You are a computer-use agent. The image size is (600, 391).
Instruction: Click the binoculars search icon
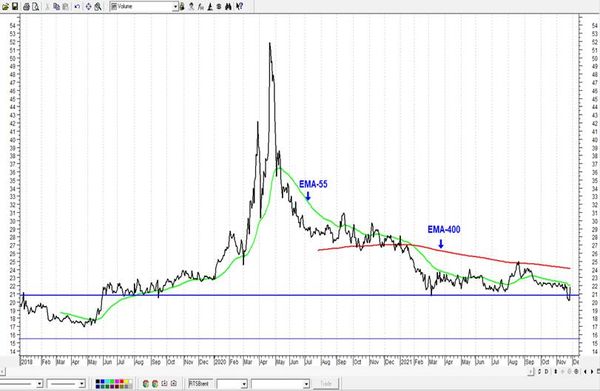228,6
